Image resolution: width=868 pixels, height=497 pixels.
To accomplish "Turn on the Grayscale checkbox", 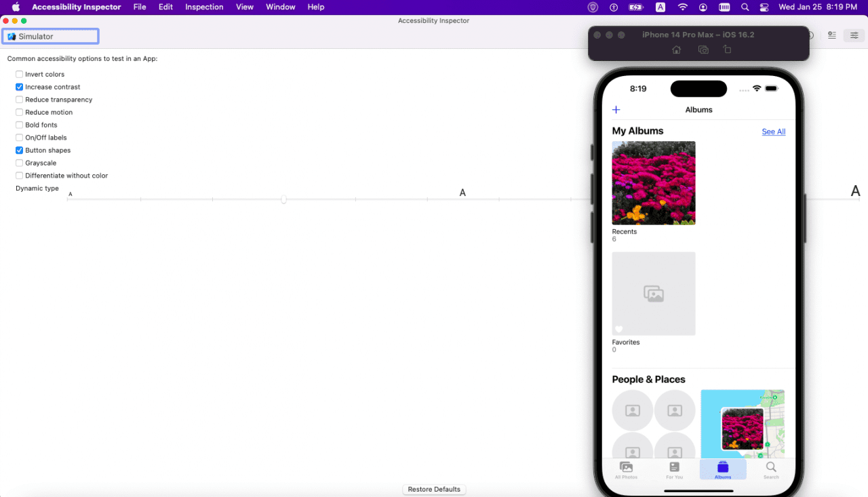I will pyautogui.click(x=20, y=163).
